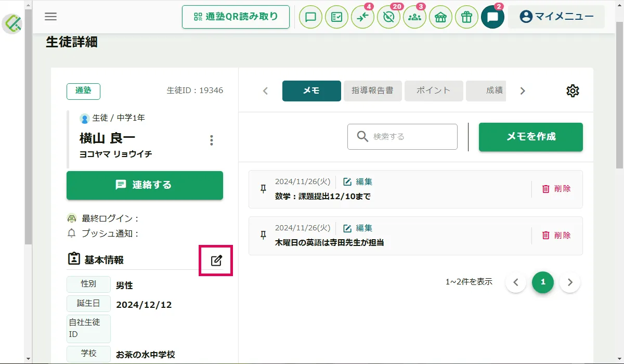The image size is (624, 364).
Task: Open the hamburger navigation menu
Action: [x=50, y=17]
